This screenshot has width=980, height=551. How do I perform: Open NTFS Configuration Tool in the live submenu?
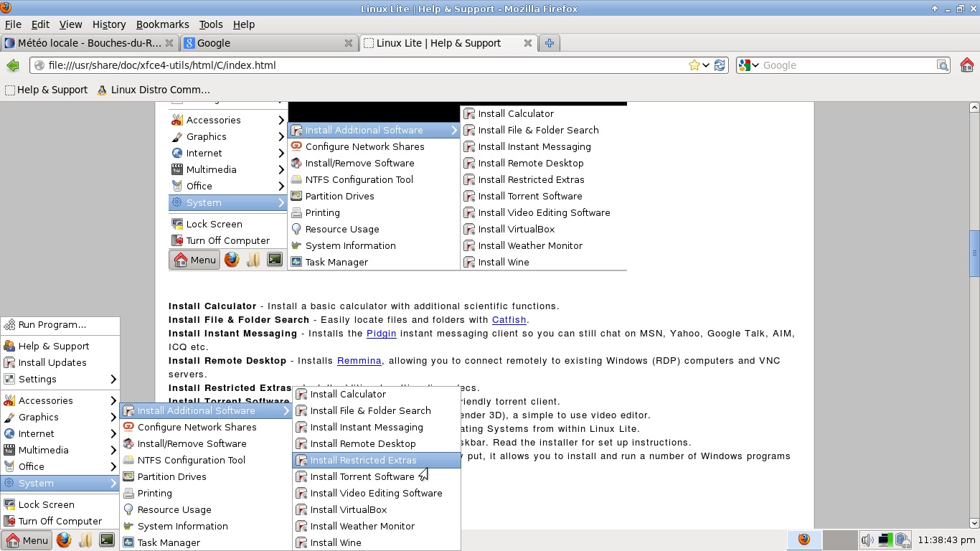(x=206, y=460)
